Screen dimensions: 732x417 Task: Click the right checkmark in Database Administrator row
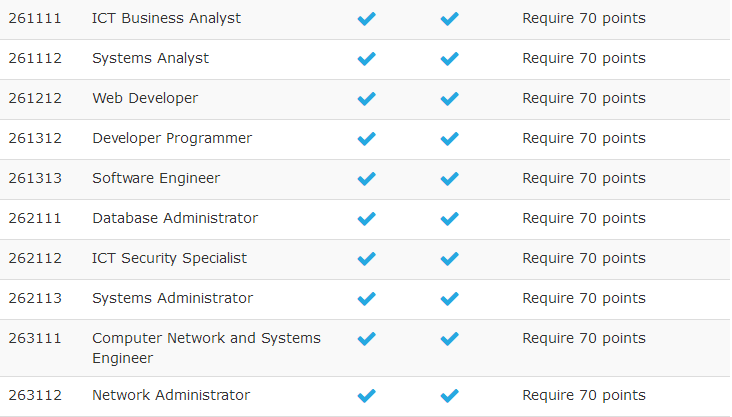[x=449, y=219]
